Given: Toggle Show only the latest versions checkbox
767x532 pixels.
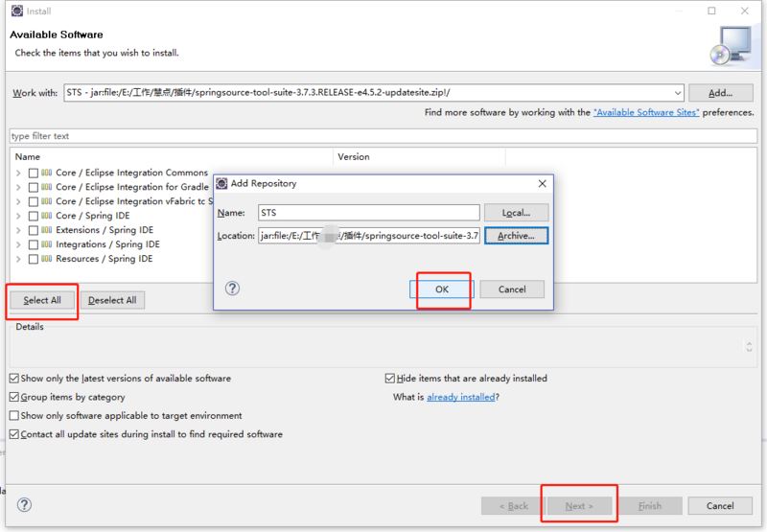Looking at the screenshot, I should tap(14, 379).
